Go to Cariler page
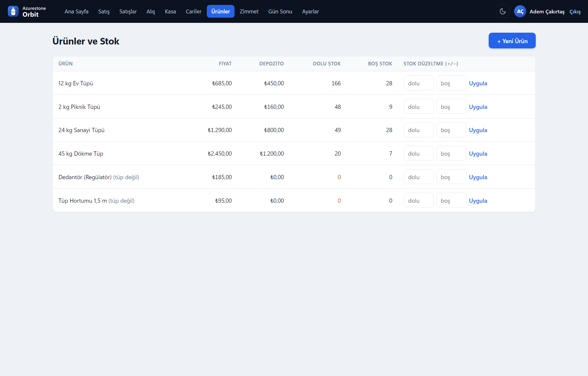588x376 pixels. point(193,11)
